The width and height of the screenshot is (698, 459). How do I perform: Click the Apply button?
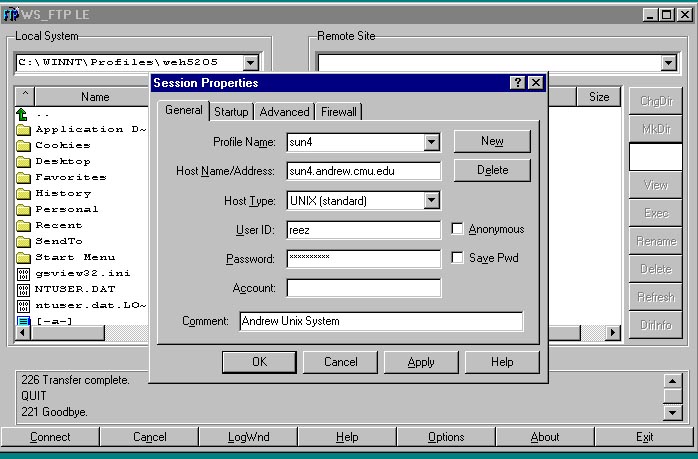pyautogui.click(x=421, y=362)
